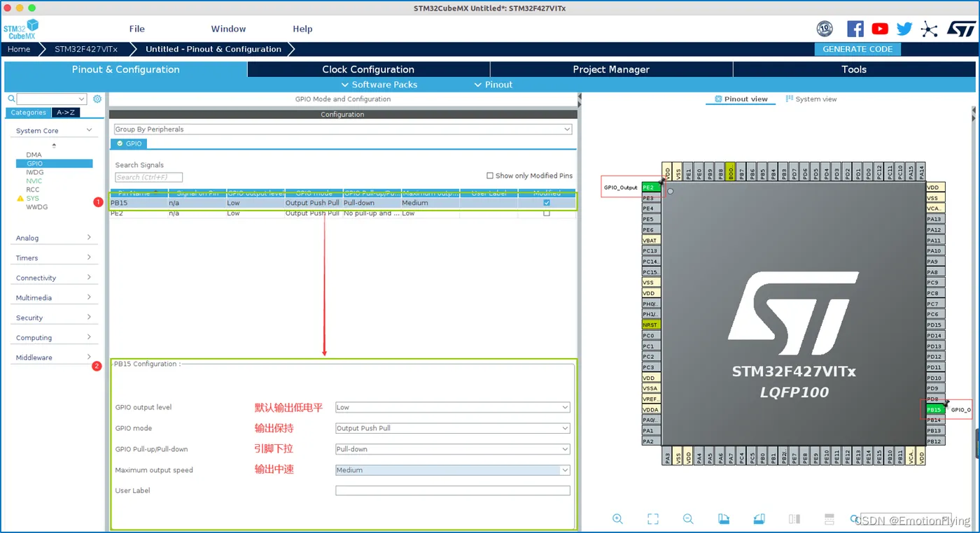Click the 10th anniversary badge icon

coord(825,29)
